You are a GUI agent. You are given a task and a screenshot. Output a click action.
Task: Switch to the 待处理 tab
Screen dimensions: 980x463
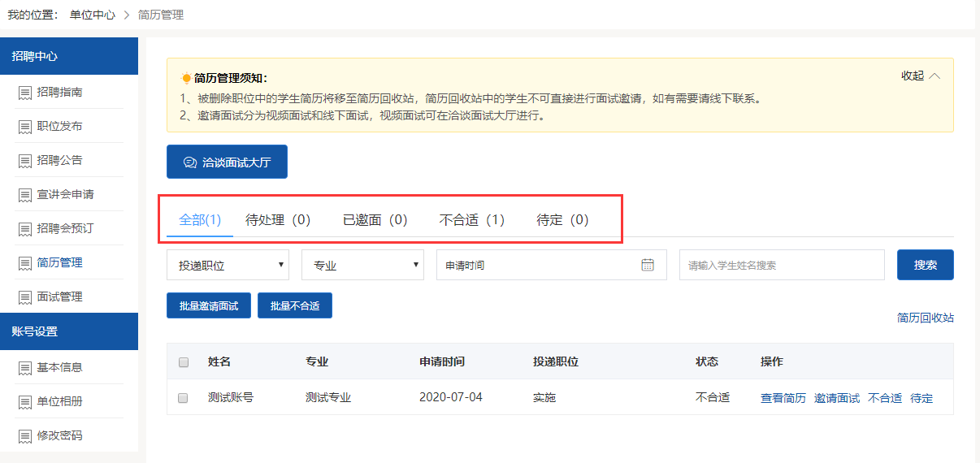[278, 220]
